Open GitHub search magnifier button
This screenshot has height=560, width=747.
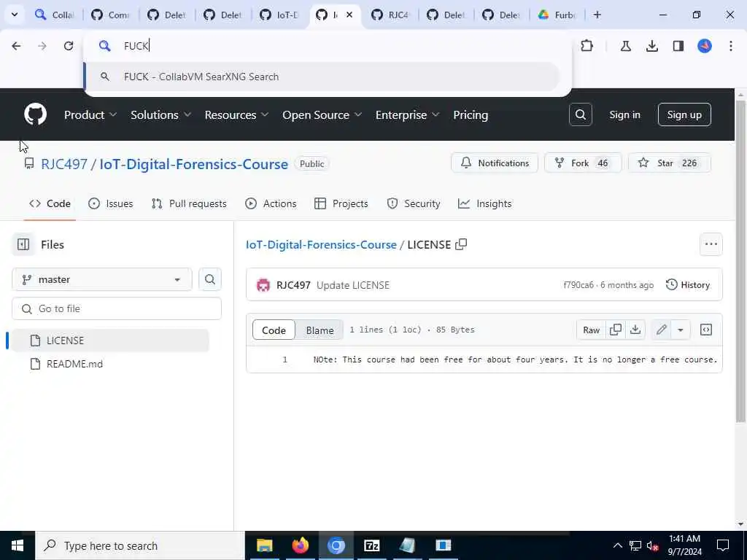pos(580,114)
